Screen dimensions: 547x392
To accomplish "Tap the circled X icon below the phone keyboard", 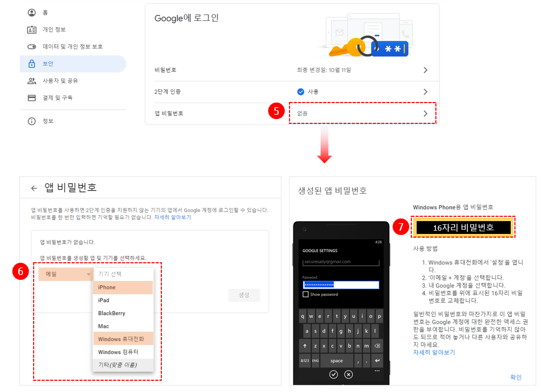I will pos(348,374).
